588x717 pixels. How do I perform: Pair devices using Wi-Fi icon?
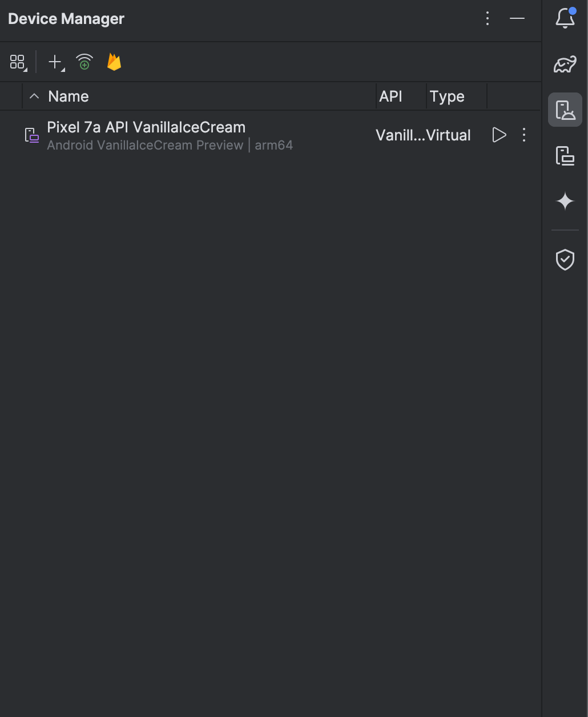tap(84, 62)
